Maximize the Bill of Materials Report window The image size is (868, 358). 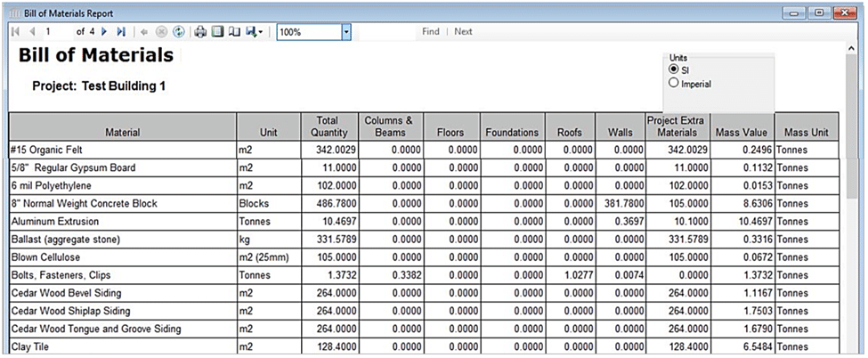tap(819, 12)
